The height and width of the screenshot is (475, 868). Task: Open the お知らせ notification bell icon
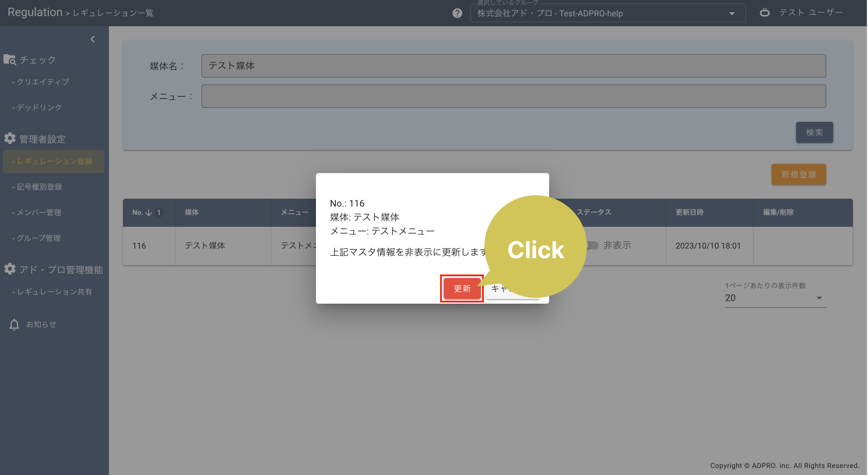click(14, 324)
